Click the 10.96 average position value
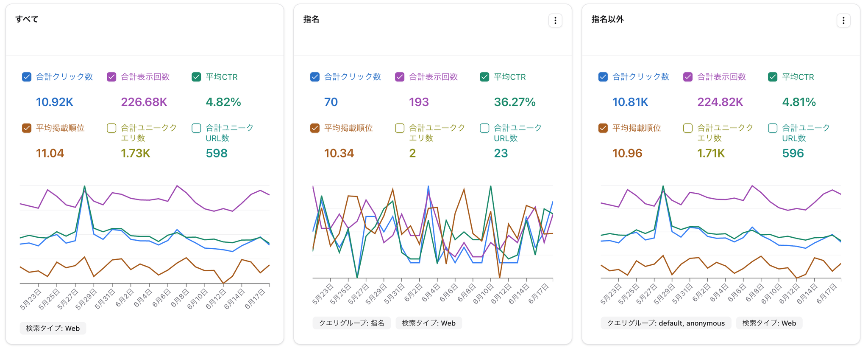 tap(627, 153)
